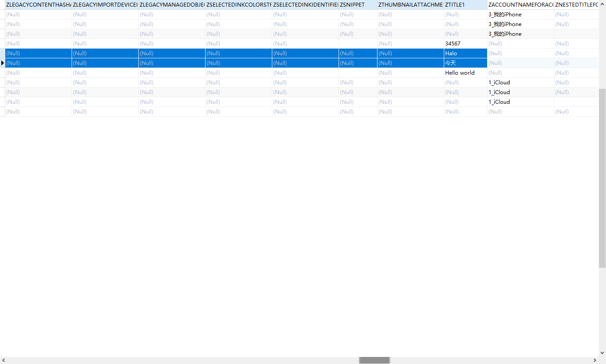Click the first "1_iCloud" account cell
Image resolution: width=606 pixels, height=364 pixels.
pos(520,82)
